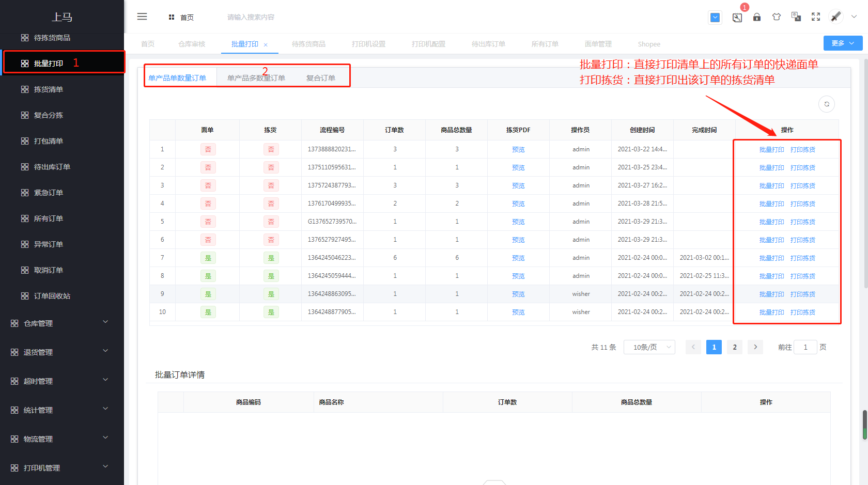Click the grid icon beside 物流管理
This screenshot has height=485, width=868.
(x=14, y=439)
